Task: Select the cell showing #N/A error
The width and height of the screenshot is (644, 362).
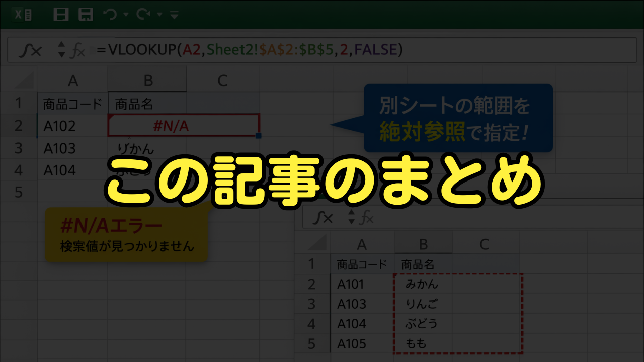Action: [x=184, y=126]
